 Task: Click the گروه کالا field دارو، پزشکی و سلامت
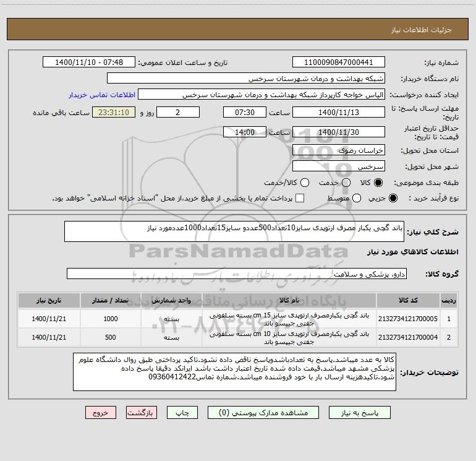[x=237, y=274]
